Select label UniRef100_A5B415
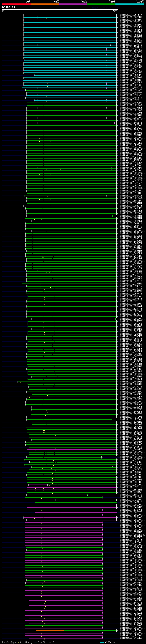The height and width of the screenshot is (644, 146). coord(131,35)
